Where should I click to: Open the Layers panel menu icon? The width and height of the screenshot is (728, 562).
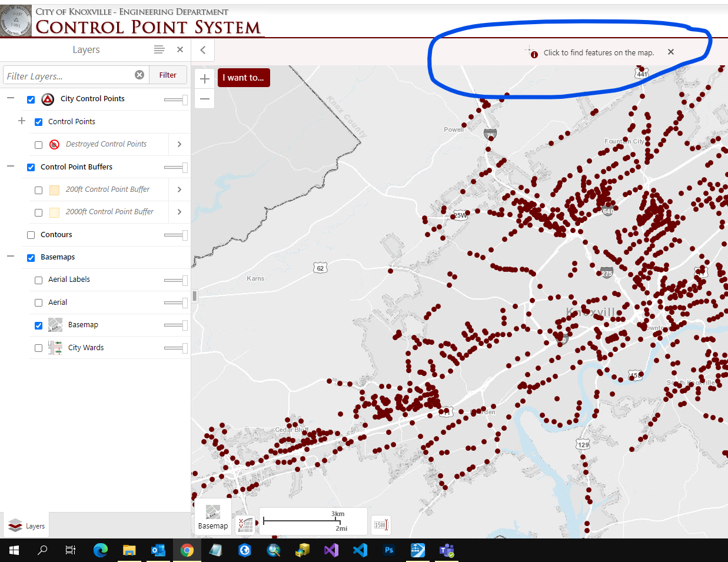tap(159, 50)
